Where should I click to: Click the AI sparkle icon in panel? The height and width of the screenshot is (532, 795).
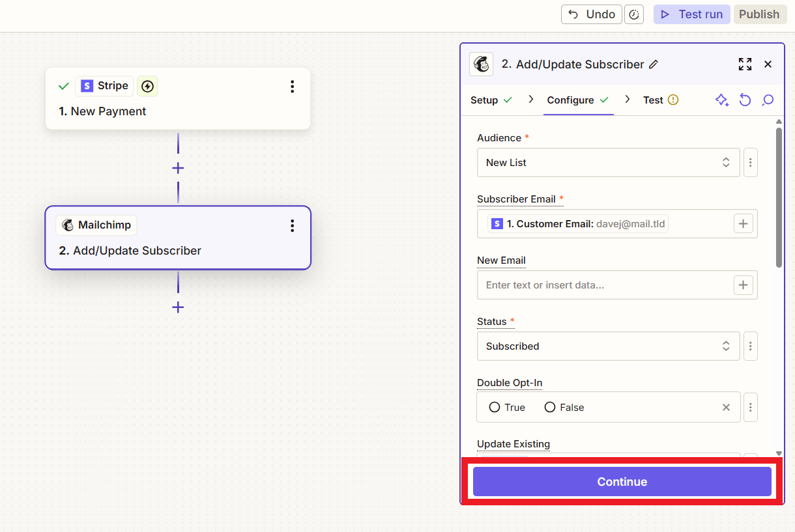tap(721, 100)
